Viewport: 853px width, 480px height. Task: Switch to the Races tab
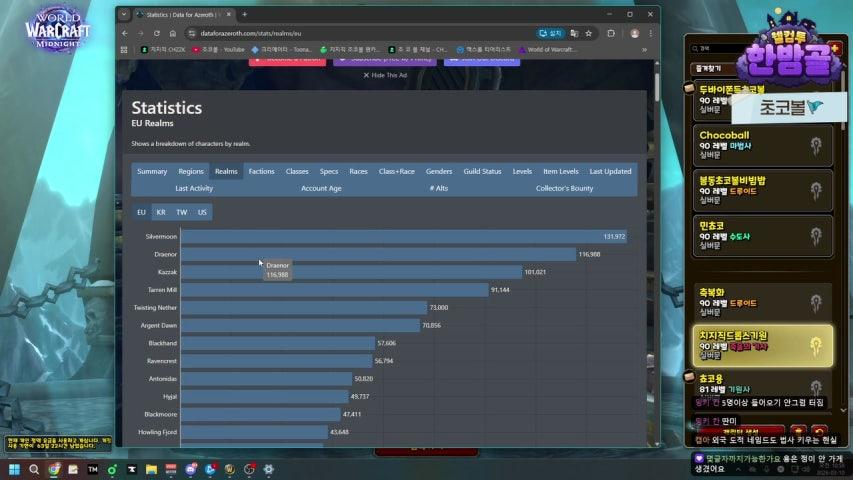click(x=358, y=171)
